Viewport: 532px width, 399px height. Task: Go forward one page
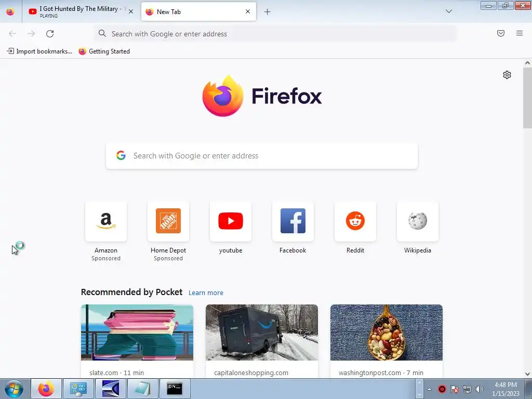31,34
